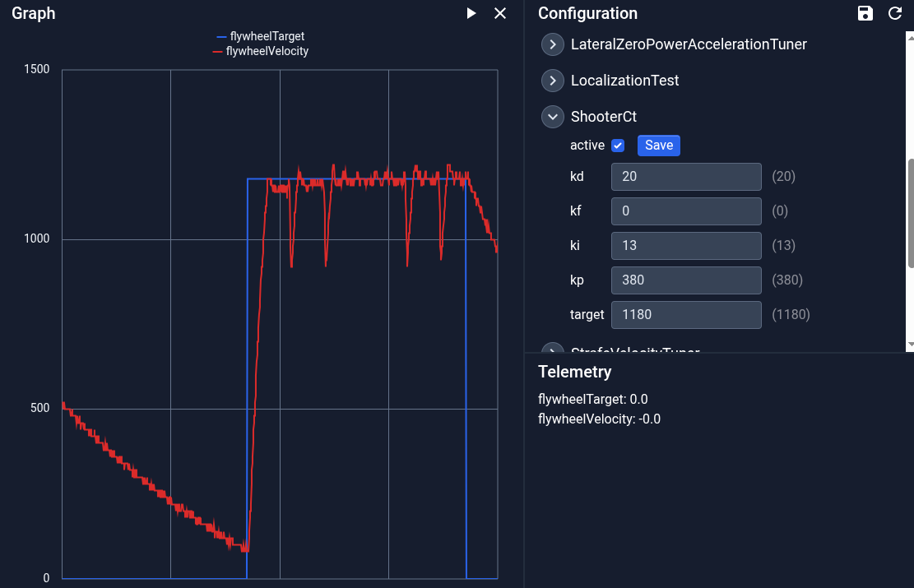The height and width of the screenshot is (588, 914).
Task: Close the Graph panel
Action: [500, 13]
